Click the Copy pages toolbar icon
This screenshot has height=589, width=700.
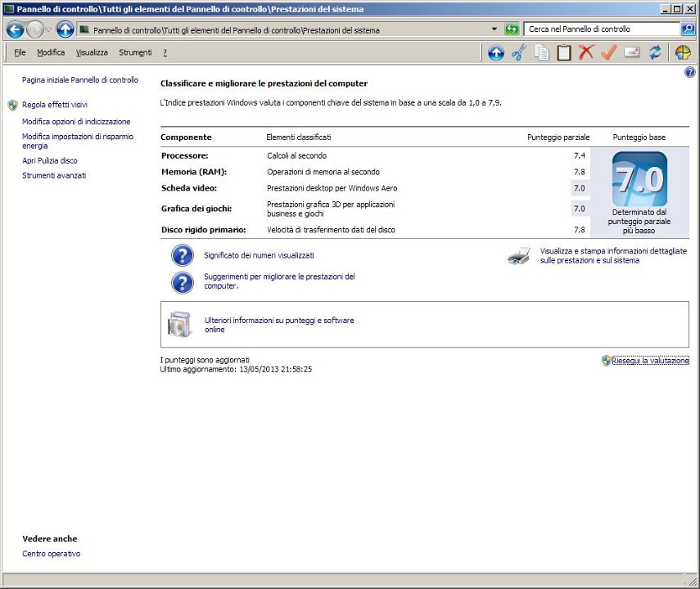click(541, 52)
